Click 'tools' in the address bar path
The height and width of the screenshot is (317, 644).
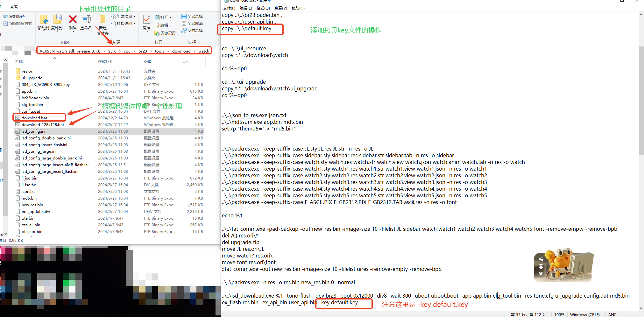tap(159, 51)
